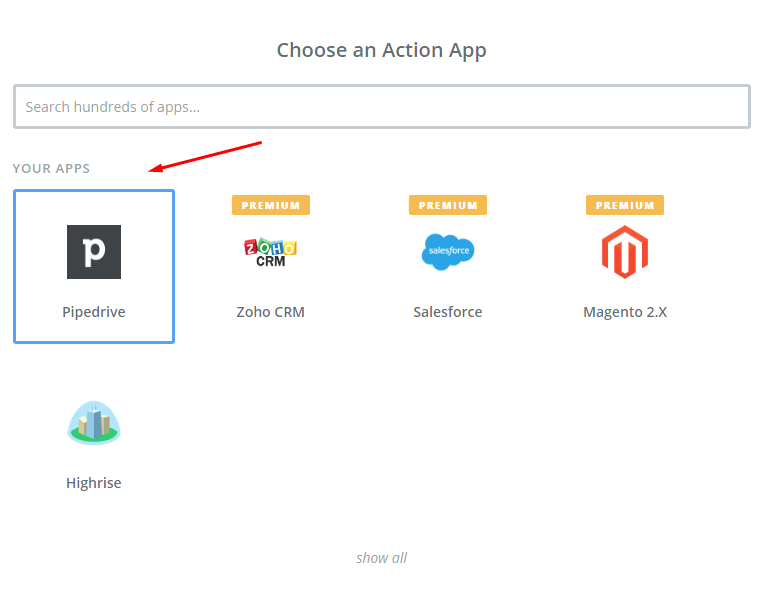Click the Zoho CRM text label
Screen dimensions: 766x604
click(271, 312)
